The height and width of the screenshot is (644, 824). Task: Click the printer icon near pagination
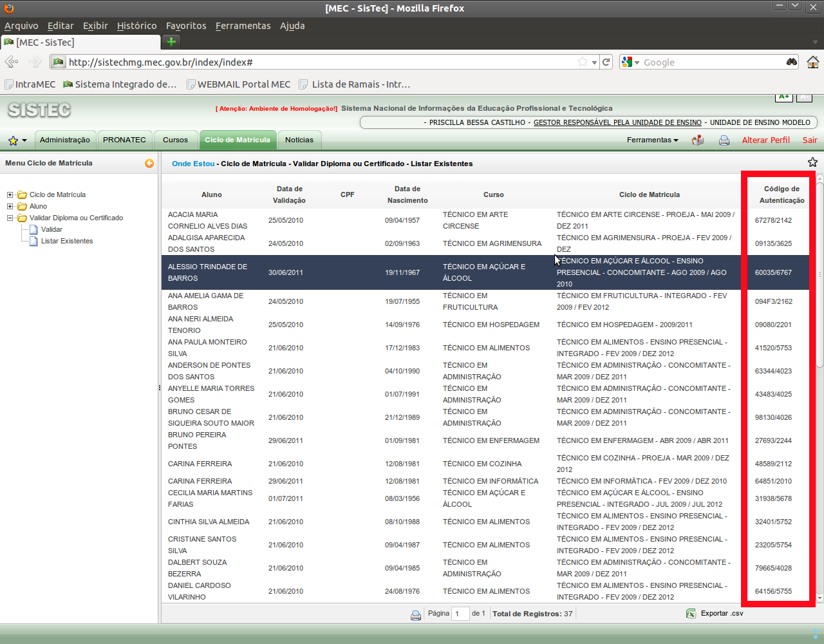(x=416, y=615)
